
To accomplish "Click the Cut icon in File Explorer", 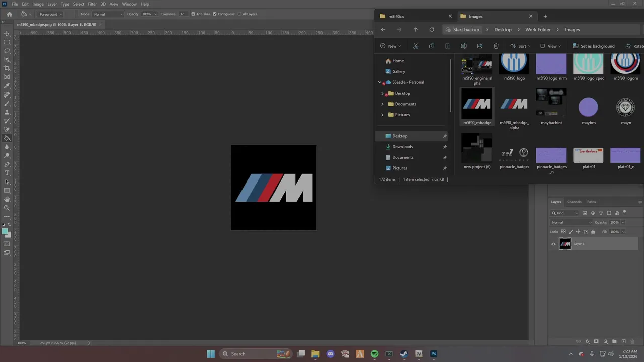I will click(x=415, y=46).
